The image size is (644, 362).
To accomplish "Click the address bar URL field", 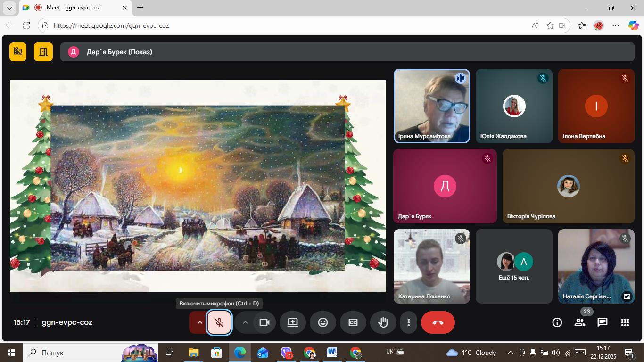I will click(x=283, y=25).
